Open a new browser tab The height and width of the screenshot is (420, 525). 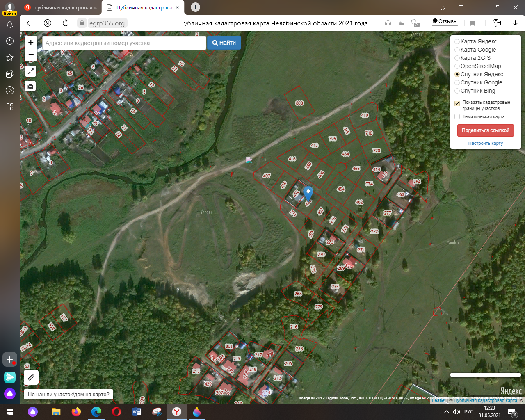(196, 7)
